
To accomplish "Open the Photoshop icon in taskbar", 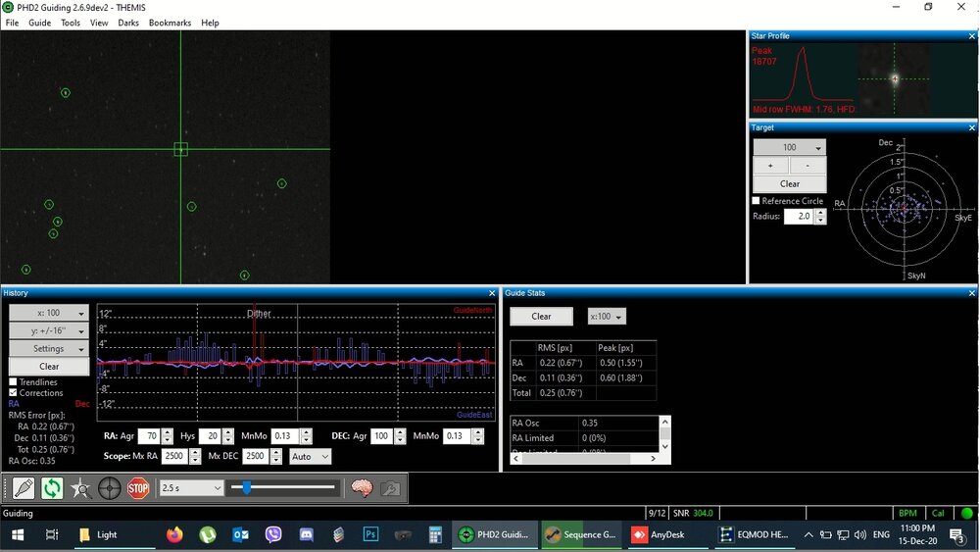I will click(370, 534).
